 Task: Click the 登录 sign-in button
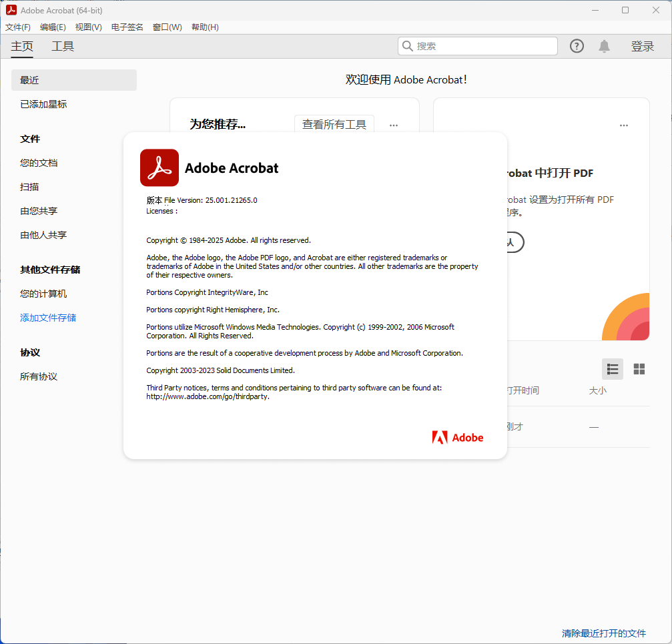pyautogui.click(x=642, y=46)
